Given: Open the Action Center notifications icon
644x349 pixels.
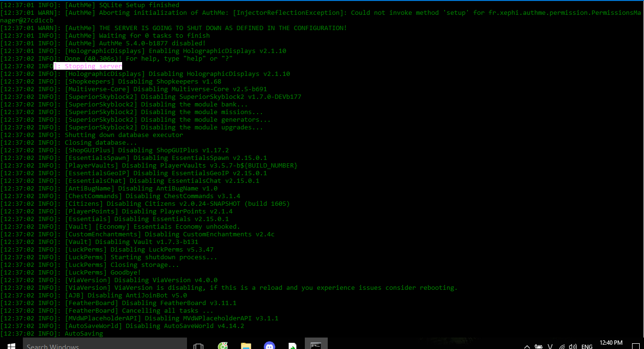Looking at the screenshot, I should click(x=635, y=346).
